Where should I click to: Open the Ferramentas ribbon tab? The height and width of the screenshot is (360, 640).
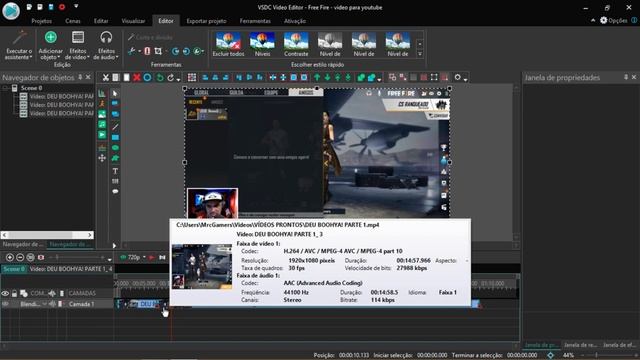pyautogui.click(x=255, y=21)
